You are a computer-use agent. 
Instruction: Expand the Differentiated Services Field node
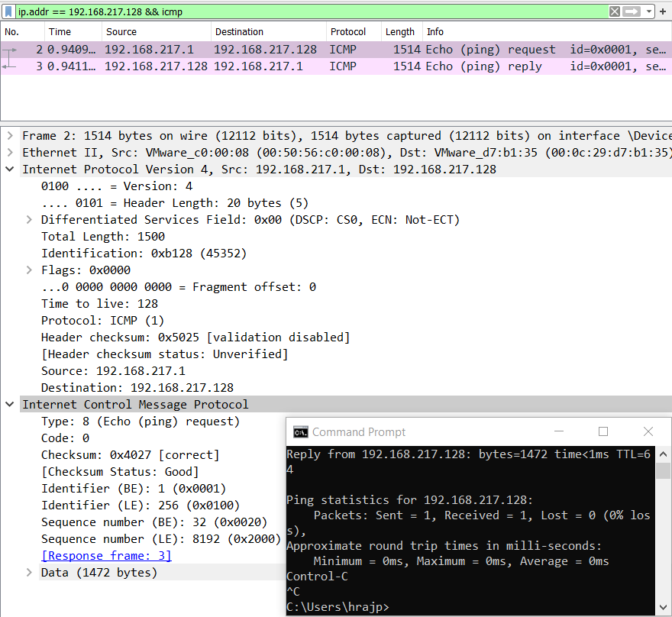coord(29,220)
